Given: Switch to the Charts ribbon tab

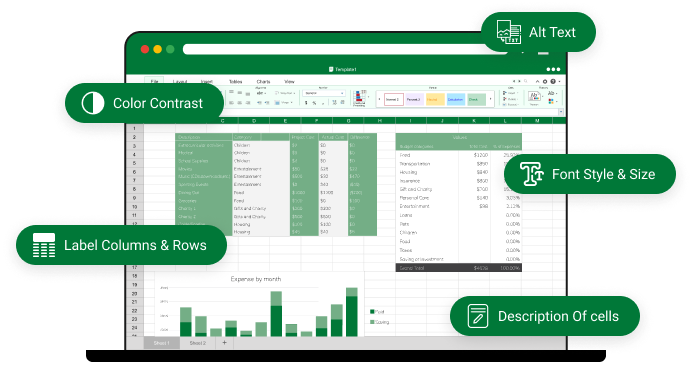Looking at the screenshot, I should click(263, 82).
